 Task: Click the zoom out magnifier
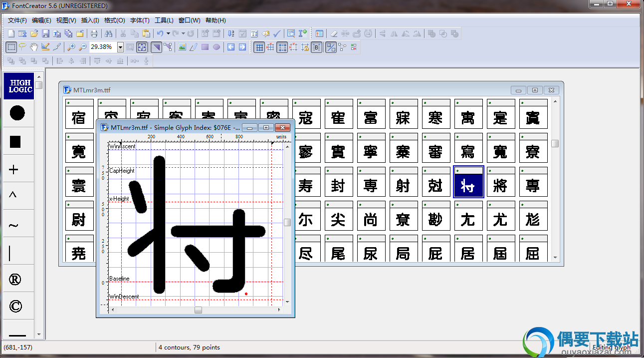(x=83, y=47)
